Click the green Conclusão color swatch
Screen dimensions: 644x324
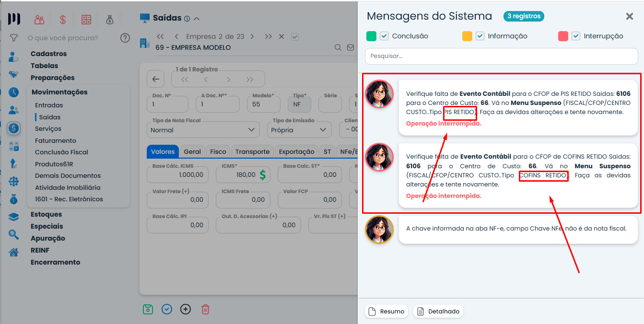pyautogui.click(x=371, y=36)
